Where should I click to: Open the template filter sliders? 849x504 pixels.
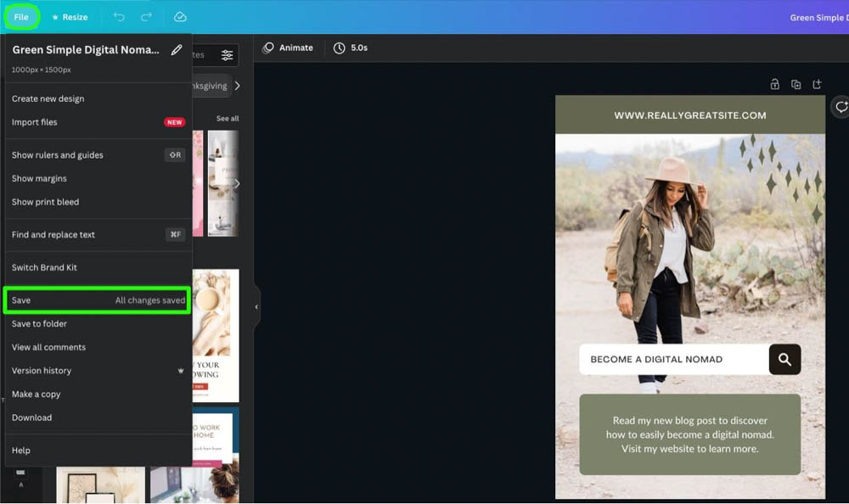[x=226, y=53]
